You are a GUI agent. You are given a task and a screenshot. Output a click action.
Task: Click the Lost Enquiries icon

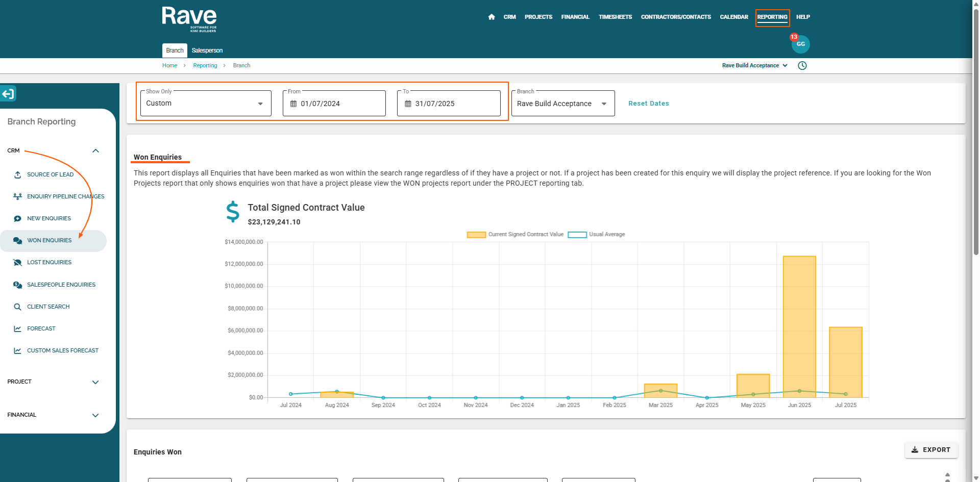pos(17,262)
